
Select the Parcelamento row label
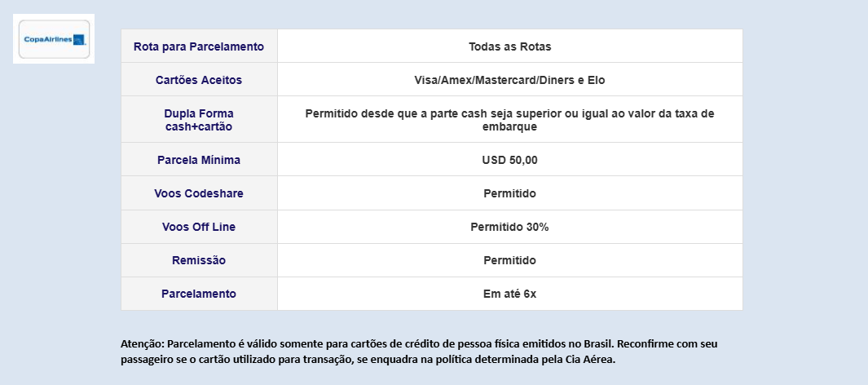click(x=199, y=294)
